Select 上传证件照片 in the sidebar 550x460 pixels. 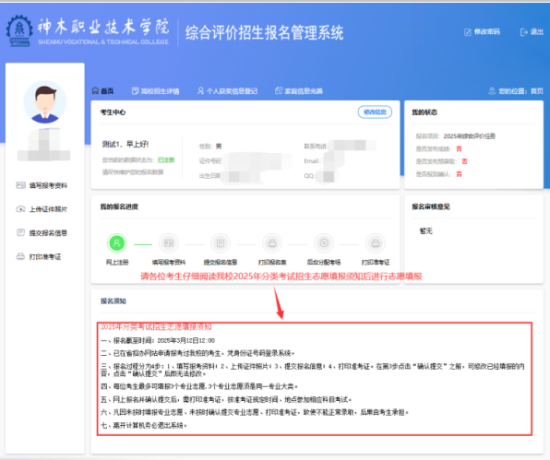42,209
